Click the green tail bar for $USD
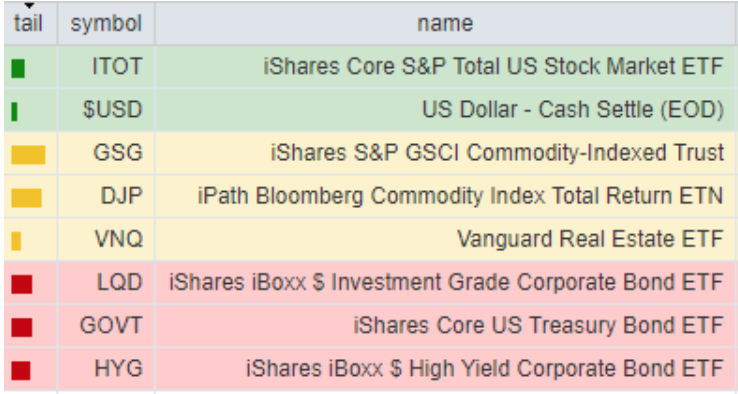Image resolution: width=738 pixels, height=394 pixels. click(x=15, y=112)
